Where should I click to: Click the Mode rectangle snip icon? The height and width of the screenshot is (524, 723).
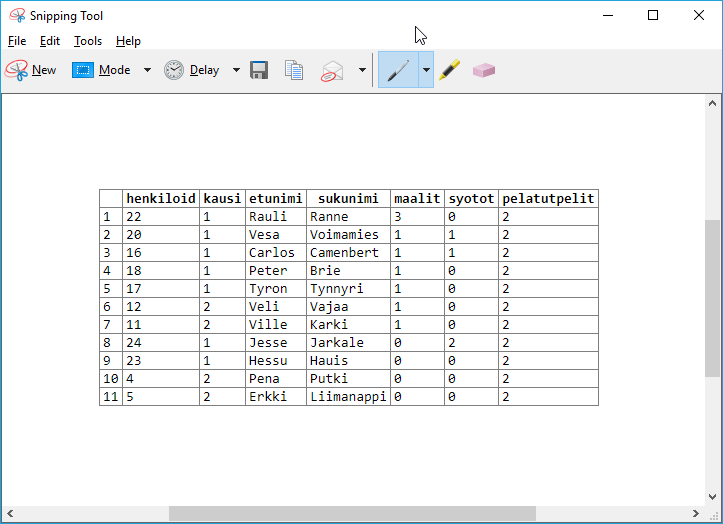(x=82, y=70)
